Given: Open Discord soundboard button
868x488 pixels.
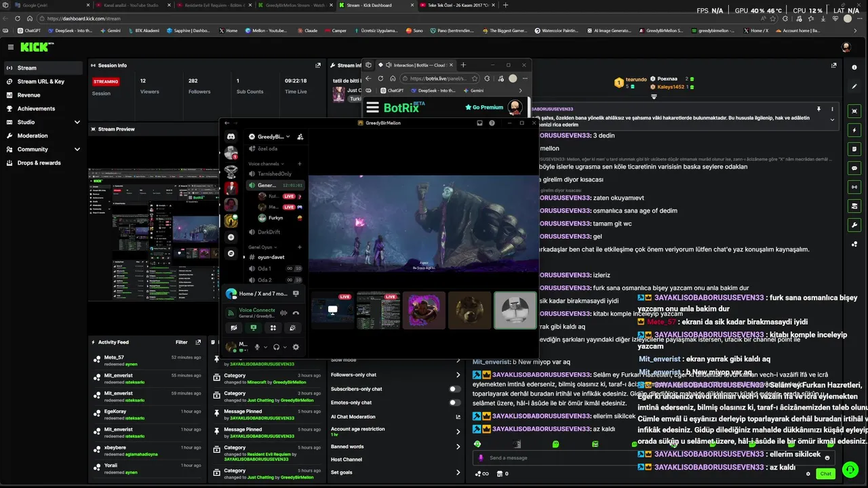Looking at the screenshot, I should [x=293, y=328].
